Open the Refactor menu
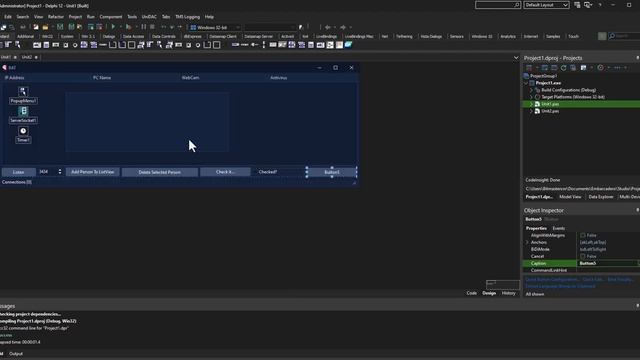The image size is (640, 360). (56, 17)
